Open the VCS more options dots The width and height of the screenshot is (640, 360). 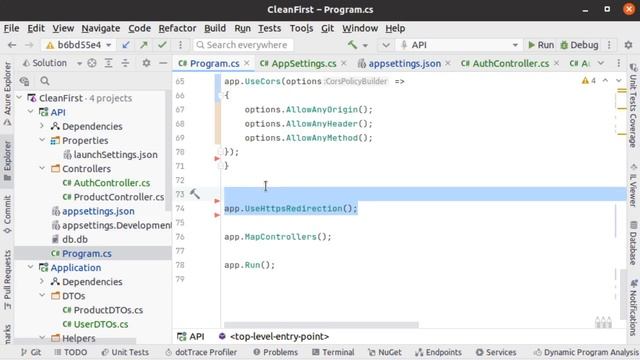(180, 45)
